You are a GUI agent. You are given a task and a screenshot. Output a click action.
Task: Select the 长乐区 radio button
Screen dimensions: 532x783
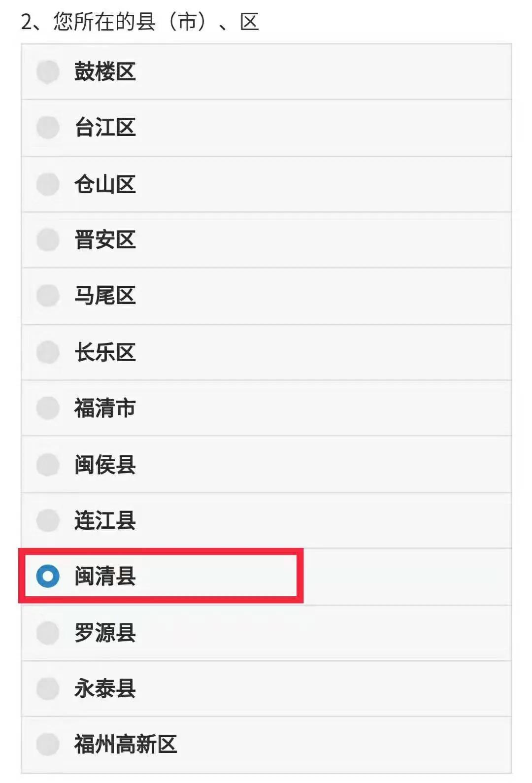47,353
